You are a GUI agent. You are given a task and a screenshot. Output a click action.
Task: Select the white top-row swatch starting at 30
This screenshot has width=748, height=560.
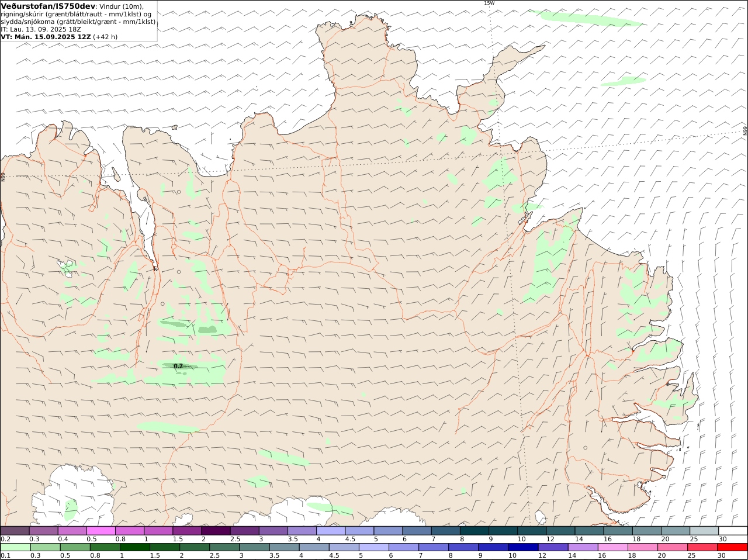click(733, 531)
